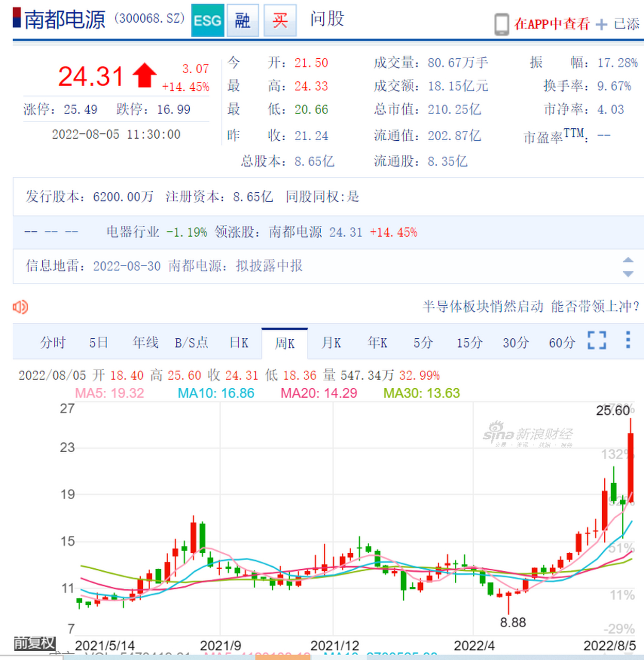Screen dimensions: 644x660
Task: Click the 换手率 9.67% value
Action: (614, 86)
